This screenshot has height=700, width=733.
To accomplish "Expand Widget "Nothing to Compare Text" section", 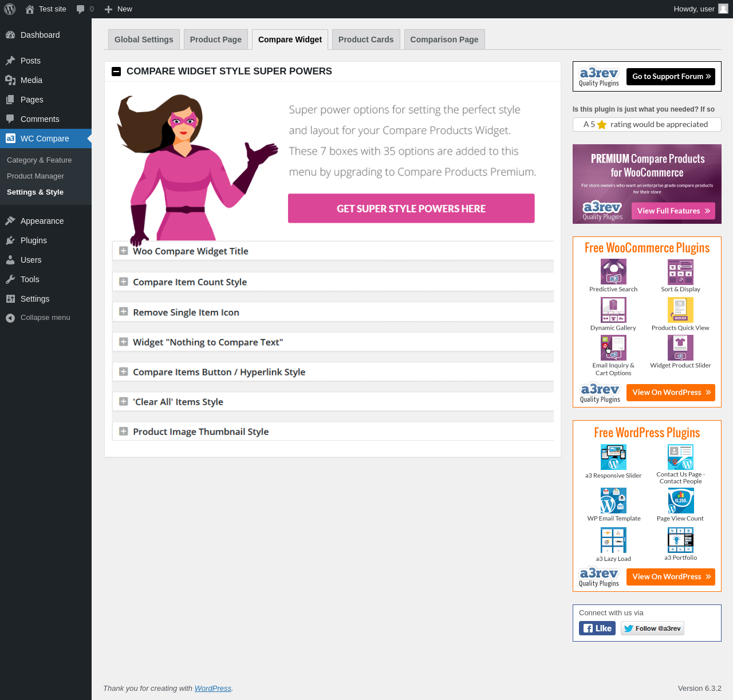I will (123, 342).
